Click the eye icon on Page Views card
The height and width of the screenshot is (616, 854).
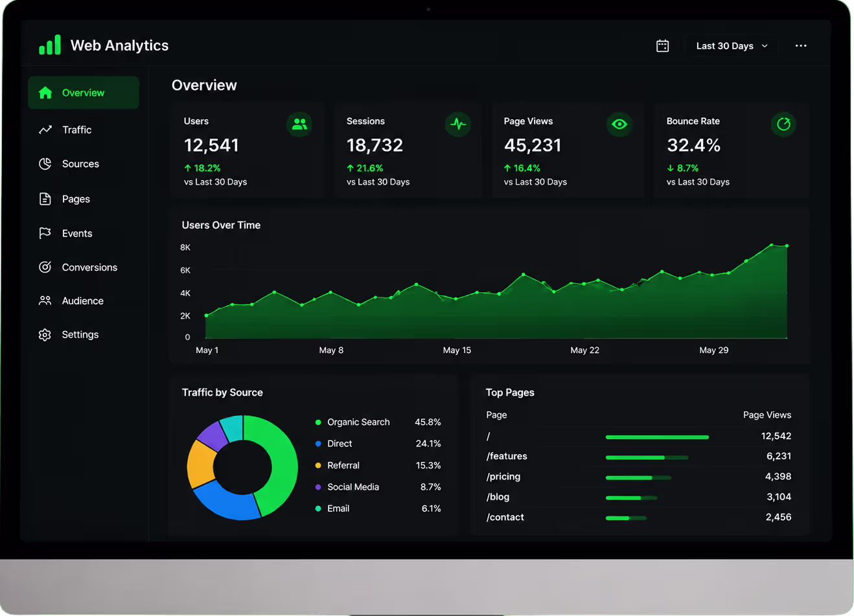tap(619, 124)
